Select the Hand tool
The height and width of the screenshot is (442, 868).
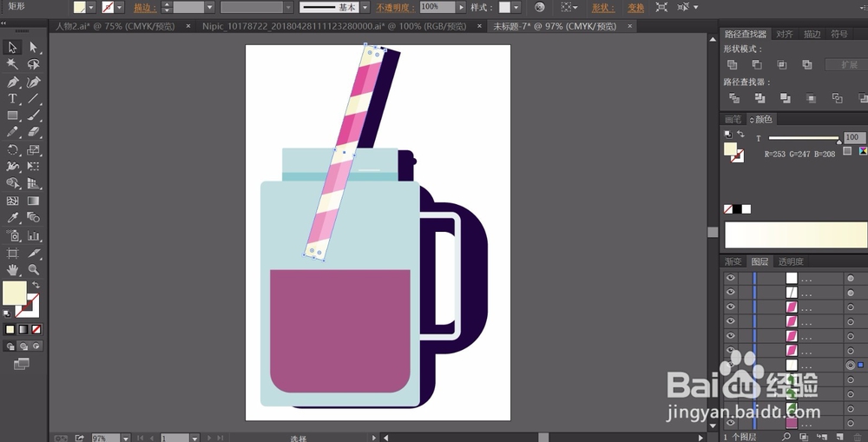click(12, 270)
